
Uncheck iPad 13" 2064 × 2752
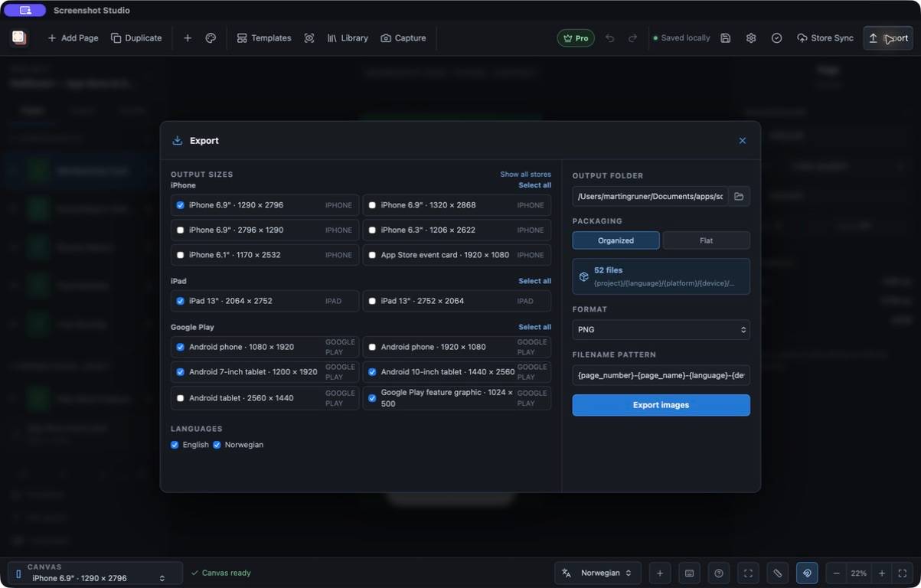coord(180,301)
